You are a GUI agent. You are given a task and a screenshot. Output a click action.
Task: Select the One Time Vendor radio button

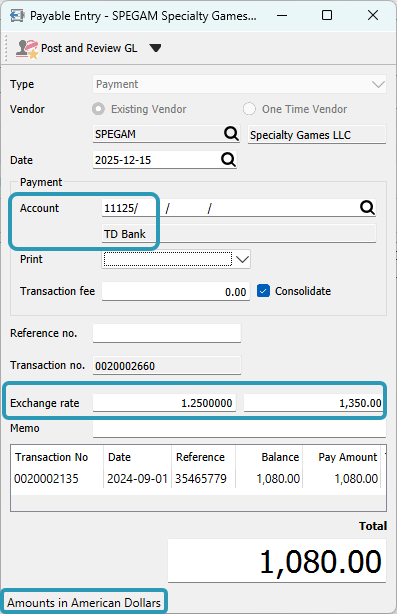[x=249, y=109]
